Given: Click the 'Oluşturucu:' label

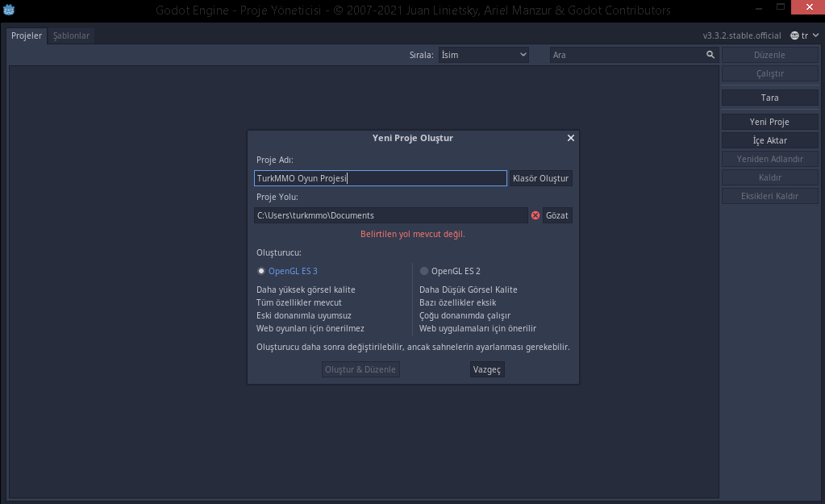Looking at the screenshot, I should coord(279,252).
